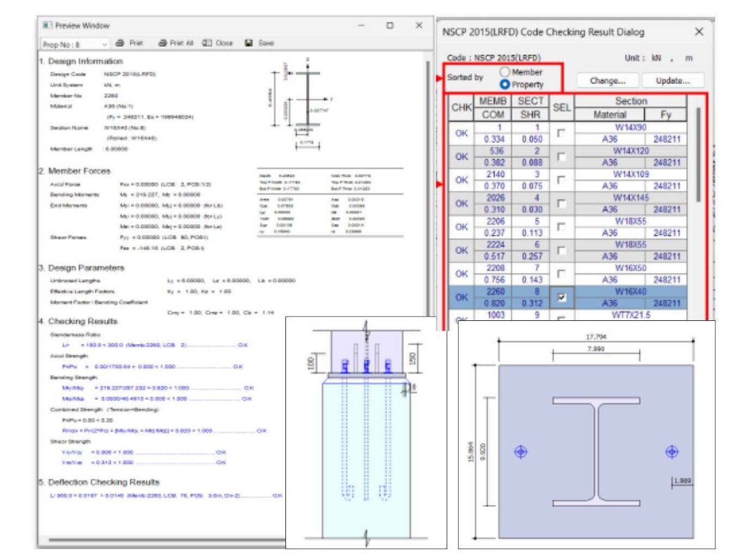Screen dimensions: 749x560
Task: Click the CHK column header
Action: coord(461,108)
